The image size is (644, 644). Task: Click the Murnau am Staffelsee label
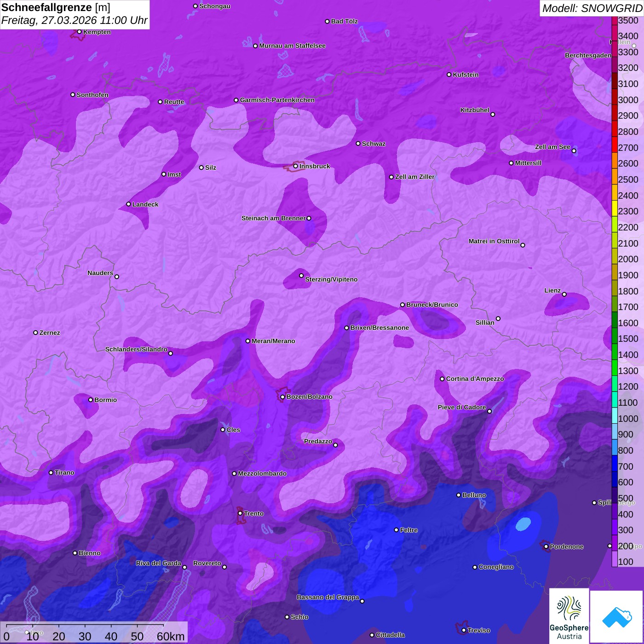point(292,46)
